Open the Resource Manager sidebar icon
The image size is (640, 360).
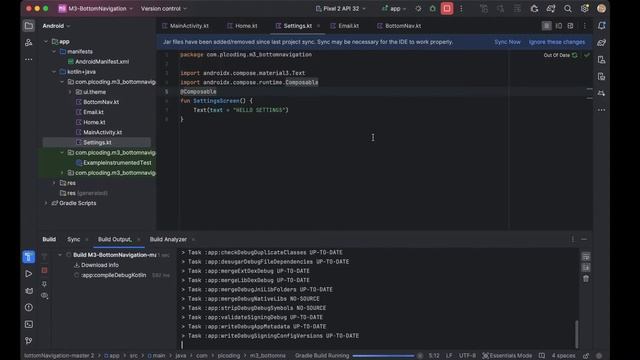pyautogui.click(x=29, y=42)
